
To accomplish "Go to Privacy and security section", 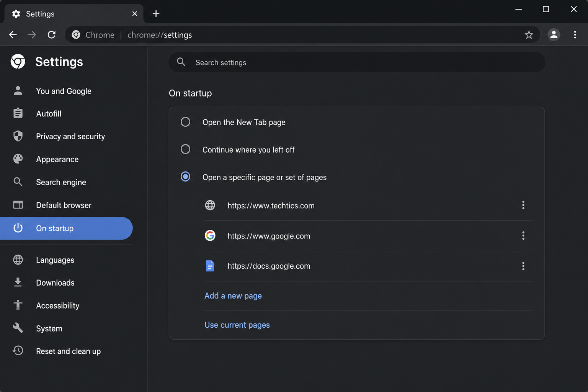I will 66,136.
